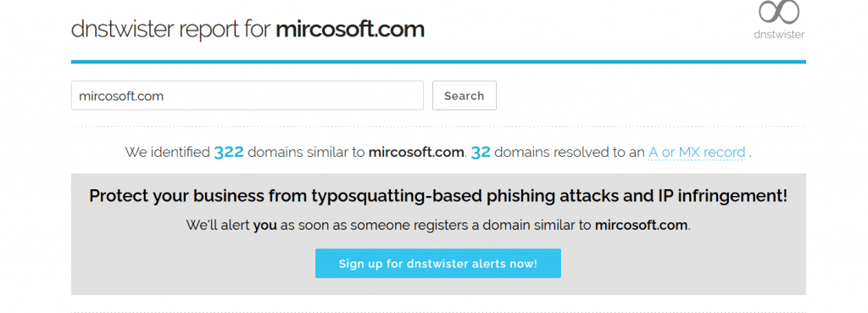
Task: Click the blue 32 resolved domains count
Action: [x=481, y=152]
